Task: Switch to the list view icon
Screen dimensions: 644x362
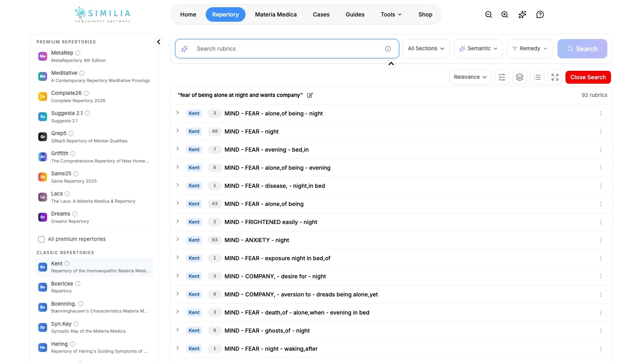Action: click(537, 77)
